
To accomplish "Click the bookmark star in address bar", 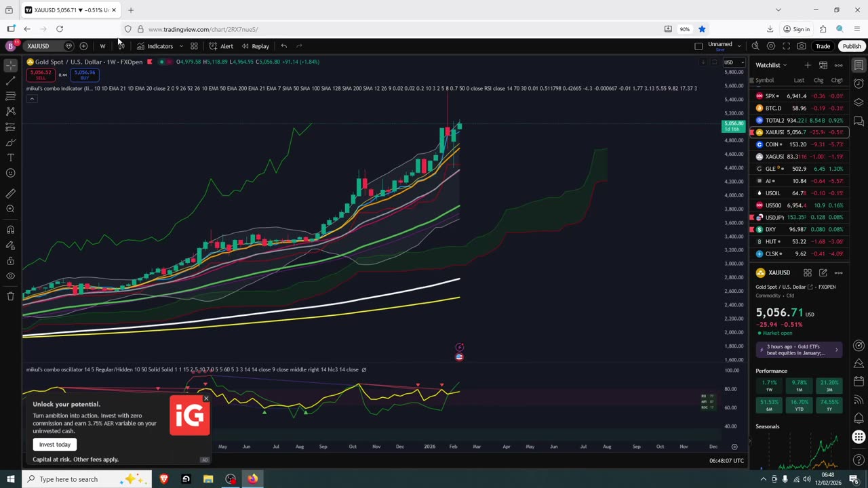I will 702,29.
